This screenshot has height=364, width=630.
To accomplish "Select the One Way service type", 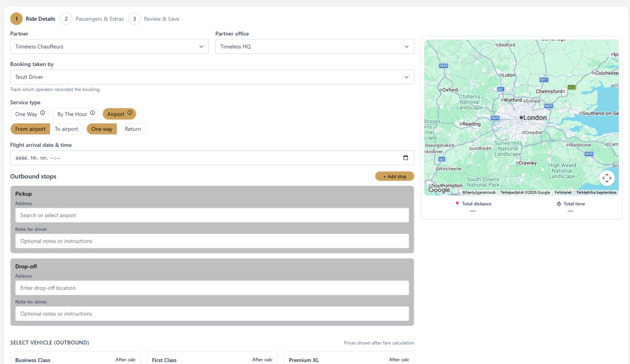I will click(30, 114).
